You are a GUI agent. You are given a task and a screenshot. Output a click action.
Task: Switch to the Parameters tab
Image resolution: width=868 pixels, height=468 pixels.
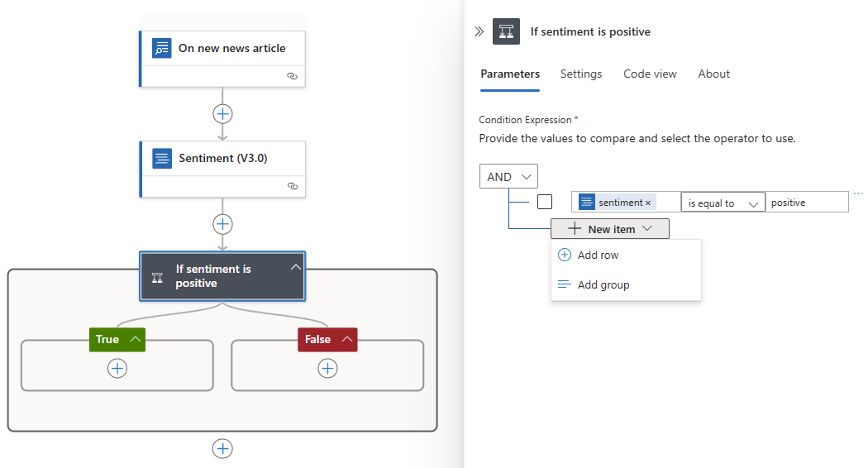510,74
